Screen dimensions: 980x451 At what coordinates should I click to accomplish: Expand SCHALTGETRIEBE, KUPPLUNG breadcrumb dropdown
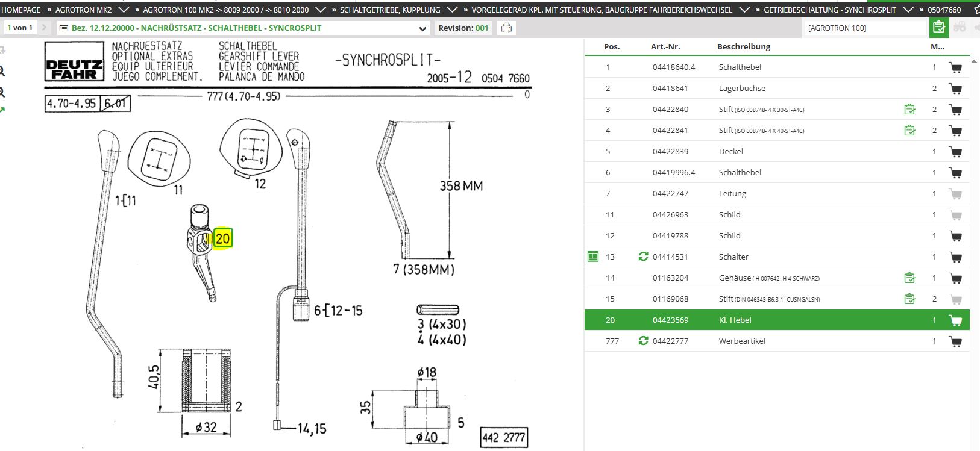pyautogui.click(x=452, y=10)
